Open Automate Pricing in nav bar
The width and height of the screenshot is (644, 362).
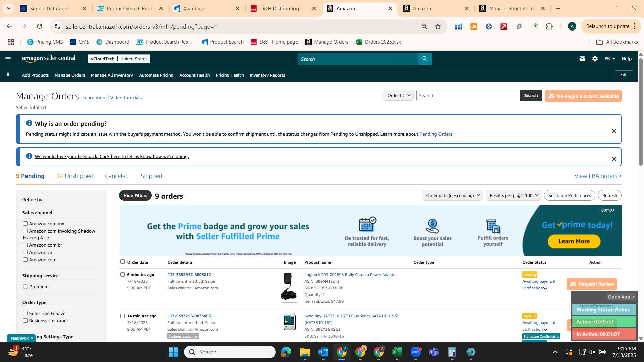click(x=156, y=75)
